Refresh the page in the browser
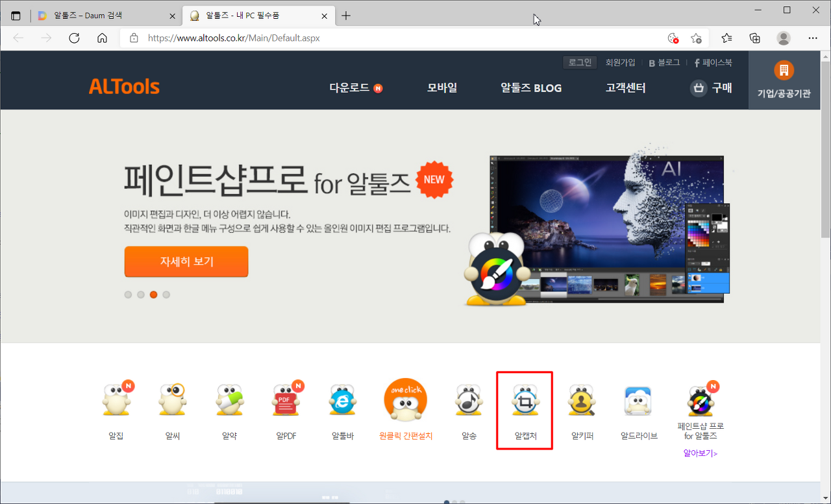This screenshot has width=831, height=504. (74, 38)
